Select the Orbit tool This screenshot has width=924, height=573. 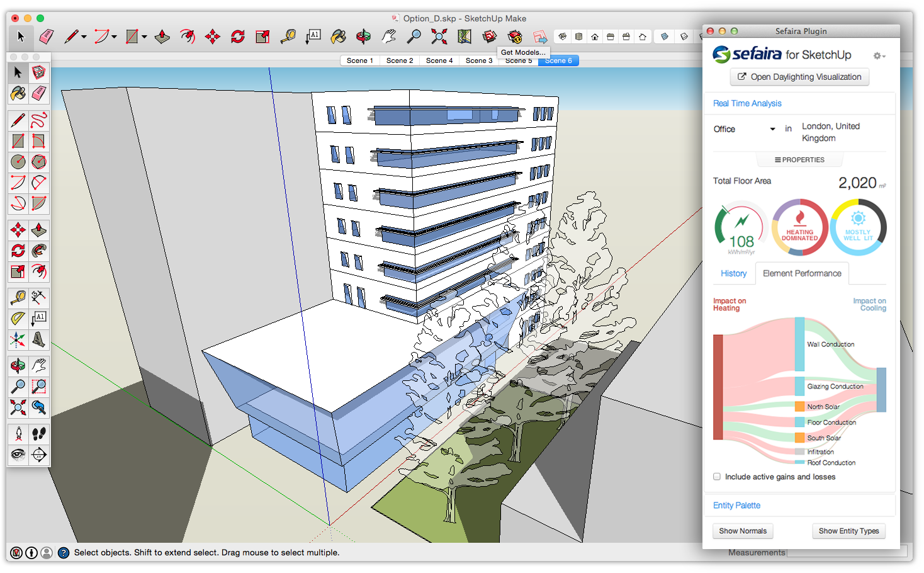click(x=18, y=364)
